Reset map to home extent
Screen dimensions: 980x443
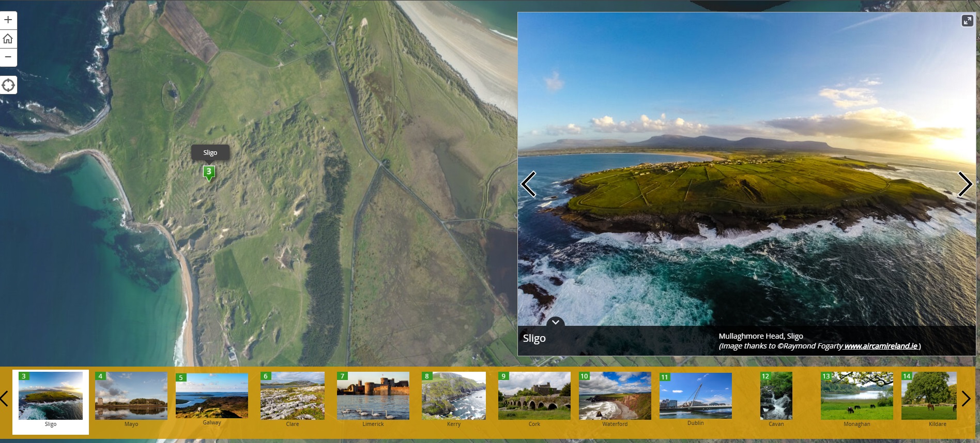8,39
